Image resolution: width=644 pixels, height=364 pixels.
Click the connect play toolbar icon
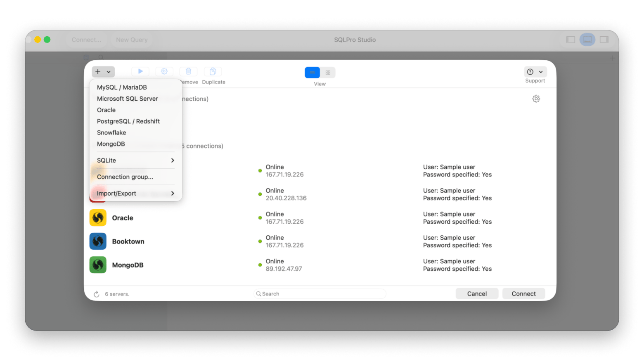click(140, 71)
